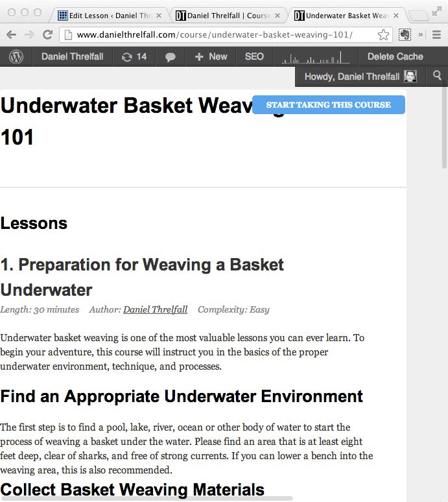The image size is (448, 502).
Task: Open the Howdy, Daniel Threlfall account menu
Action: (x=360, y=77)
